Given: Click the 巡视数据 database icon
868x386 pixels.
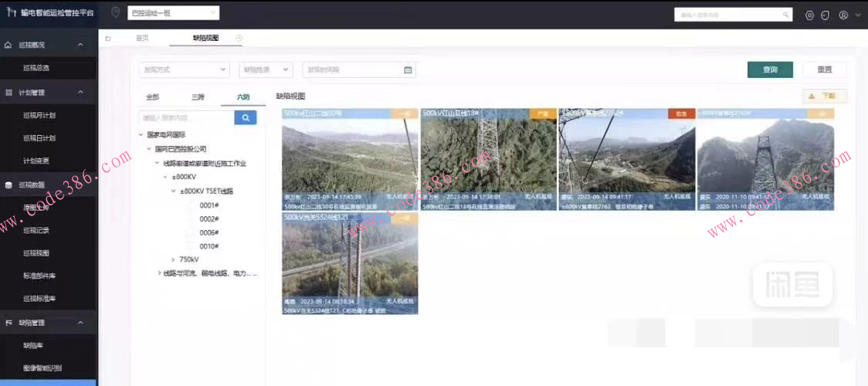Looking at the screenshot, I should [8, 185].
